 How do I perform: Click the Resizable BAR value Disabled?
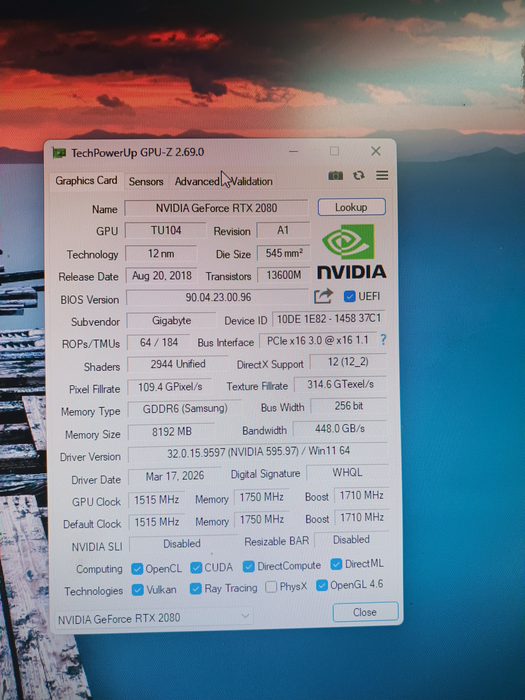coord(351,540)
